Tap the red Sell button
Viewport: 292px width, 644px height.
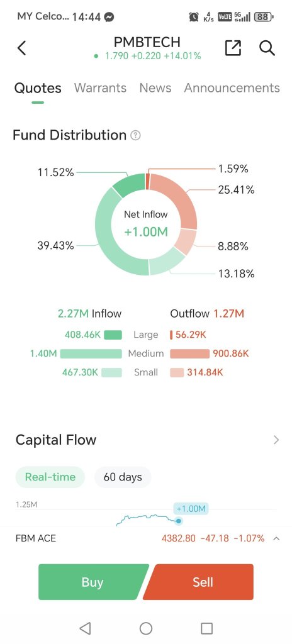(199, 582)
